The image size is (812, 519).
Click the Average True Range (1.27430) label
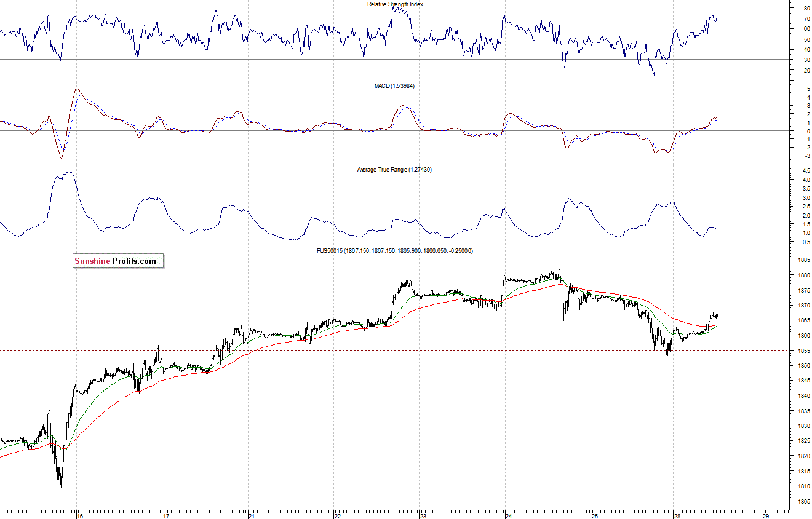tap(394, 169)
